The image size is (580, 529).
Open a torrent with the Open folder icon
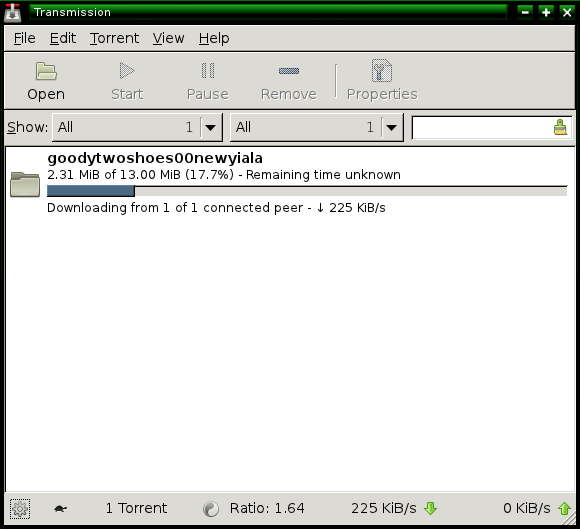46,71
